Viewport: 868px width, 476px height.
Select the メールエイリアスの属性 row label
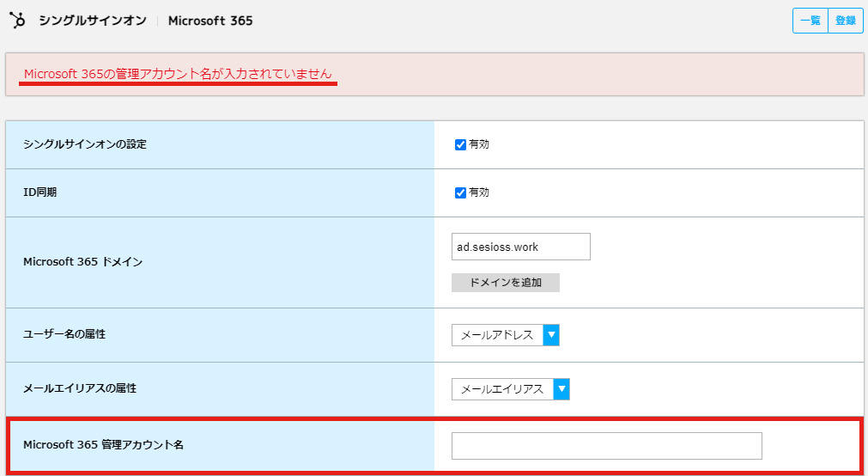[x=80, y=388]
